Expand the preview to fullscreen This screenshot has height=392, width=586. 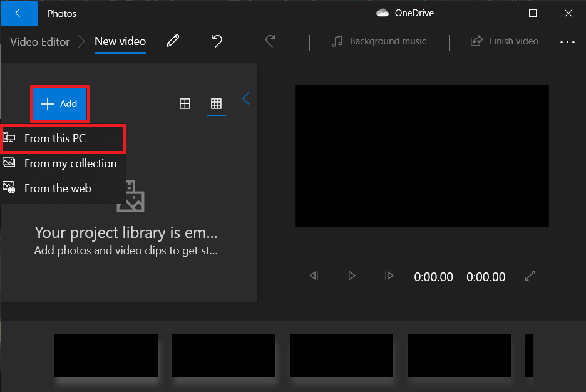[x=530, y=276]
